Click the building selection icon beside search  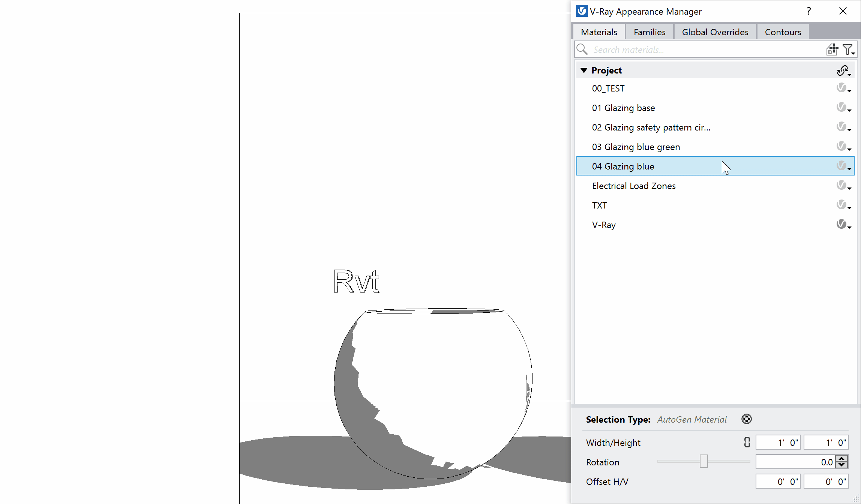(x=832, y=49)
